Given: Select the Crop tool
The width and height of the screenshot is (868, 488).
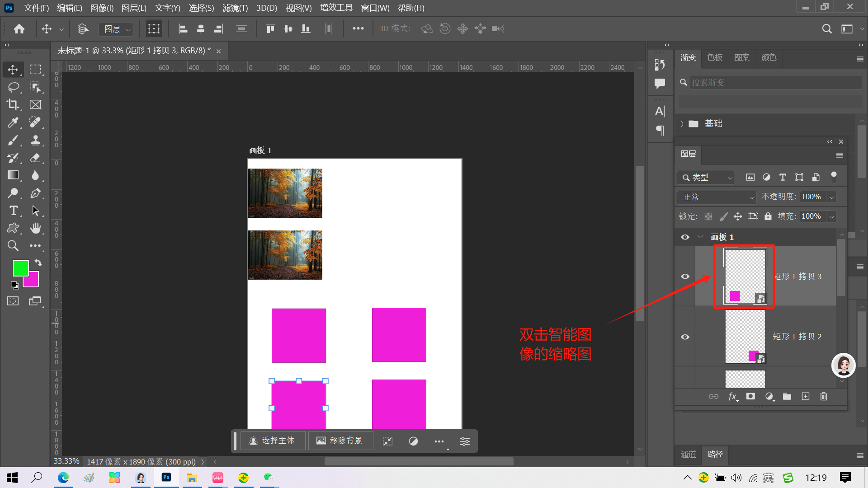Looking at the screenshot, I should click(x=13, y=105).
